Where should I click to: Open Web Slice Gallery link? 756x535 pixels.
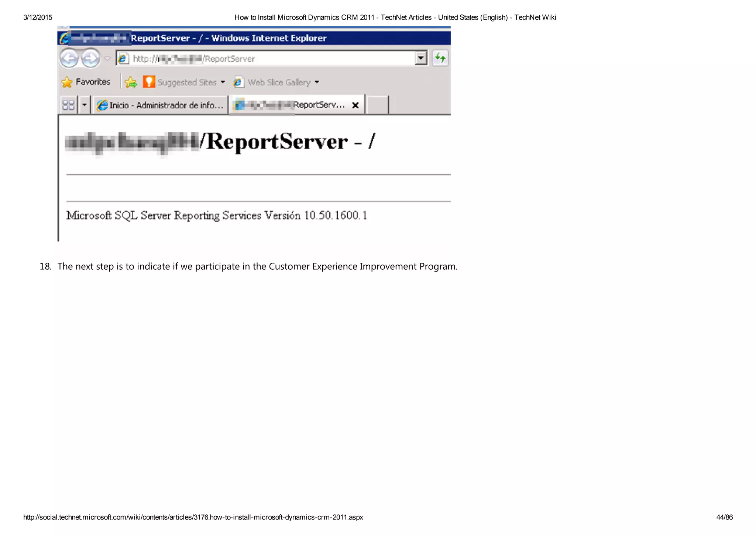[x=279, y=82]
